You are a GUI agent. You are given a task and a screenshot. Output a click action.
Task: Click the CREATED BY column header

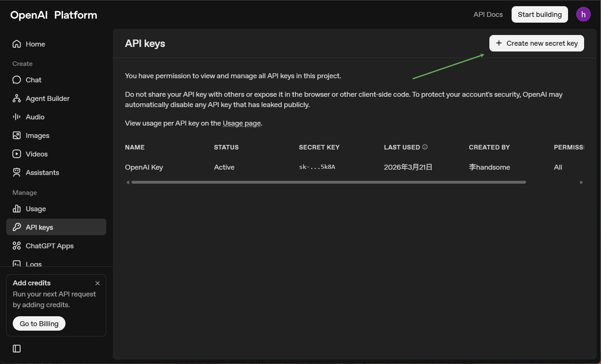[x=489, y=147]
